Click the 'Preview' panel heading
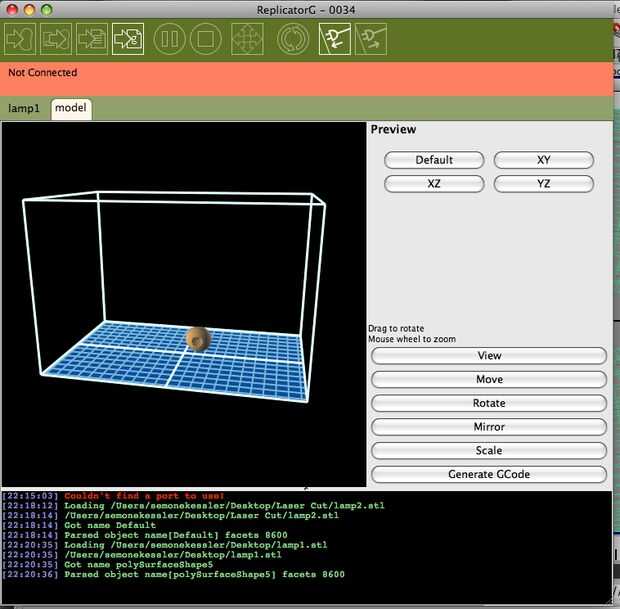Screen dimensions: 620x609 [393, 130]
